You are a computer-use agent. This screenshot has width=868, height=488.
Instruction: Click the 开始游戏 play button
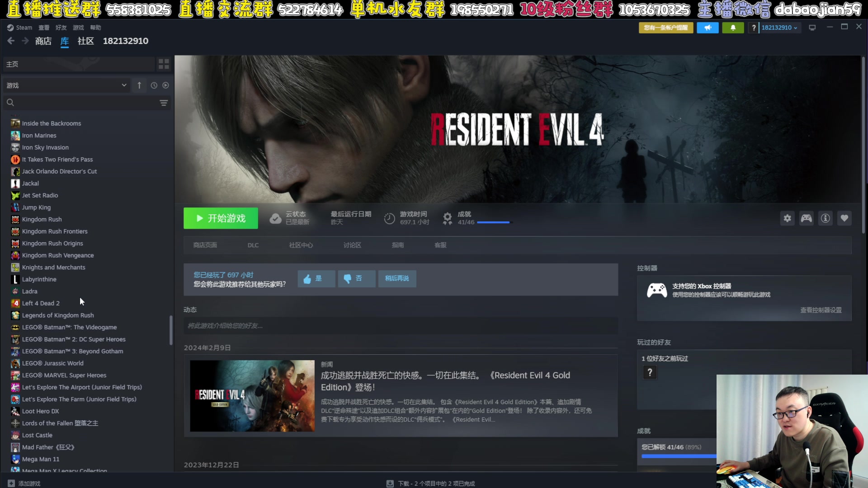point(221,219)
